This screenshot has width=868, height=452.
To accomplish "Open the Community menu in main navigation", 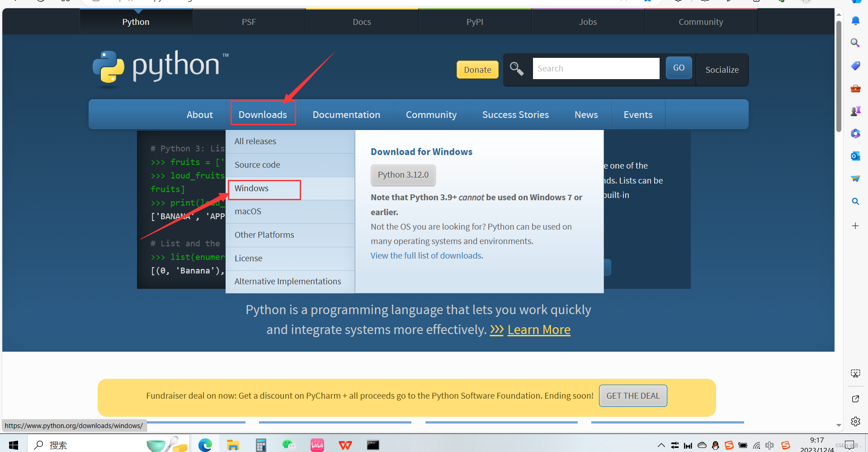I will click(x=431, y=115).
